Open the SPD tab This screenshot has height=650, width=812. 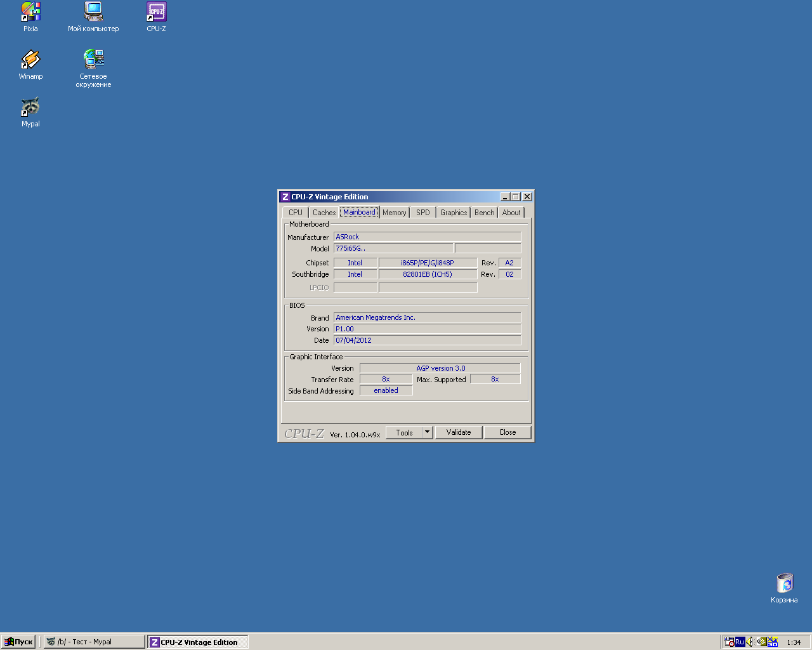click(x=423, y=213)
